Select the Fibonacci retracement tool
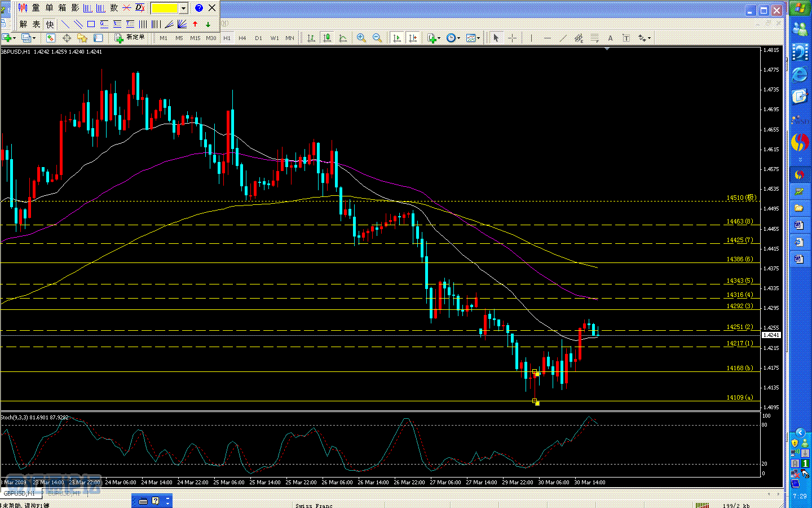The image size is (812, 508). 594,38
